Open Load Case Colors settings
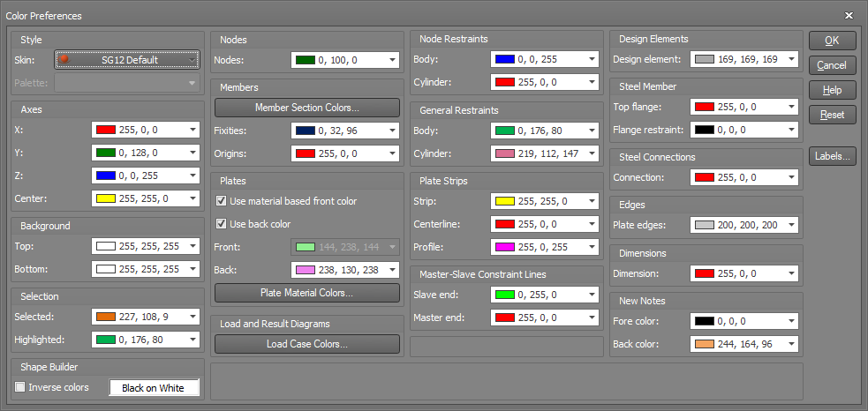The image size is (868, 411). click(307, 344)
